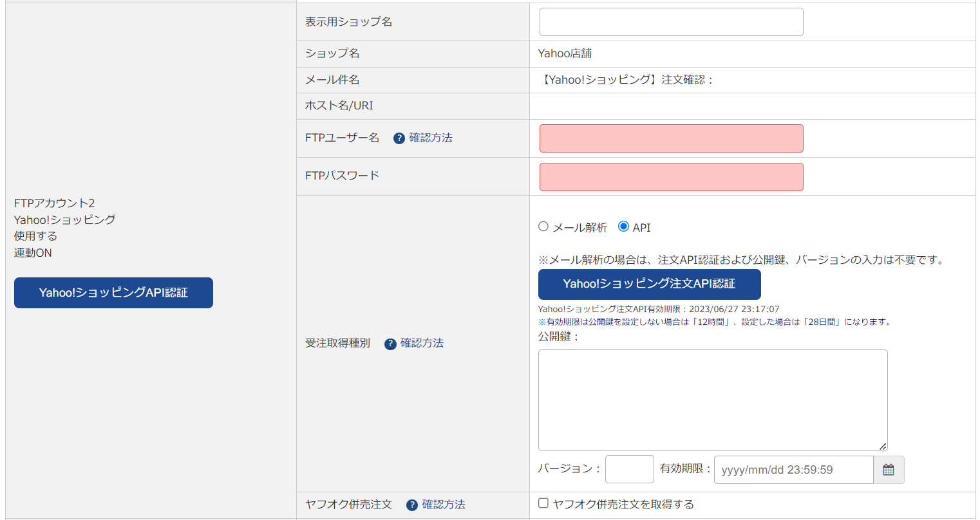Click help icon beside FTPユーザー名
The width and height of the screenshot is (980, 520).
(399, 138)
